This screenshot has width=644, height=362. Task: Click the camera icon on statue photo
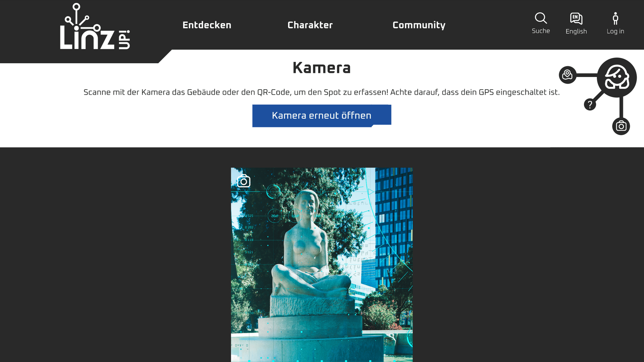(x=244, y=181)
